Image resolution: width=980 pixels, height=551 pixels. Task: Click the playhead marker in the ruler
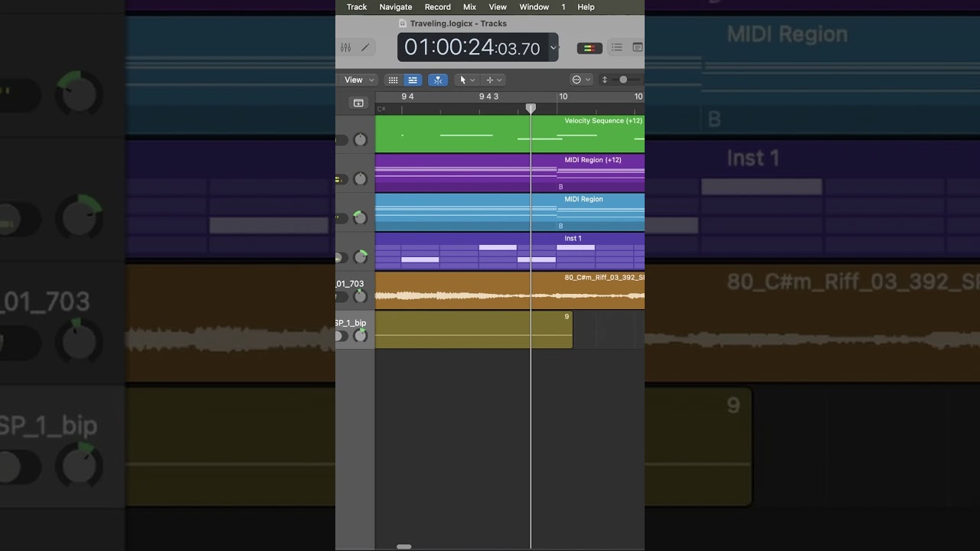(x=531, y=109)
